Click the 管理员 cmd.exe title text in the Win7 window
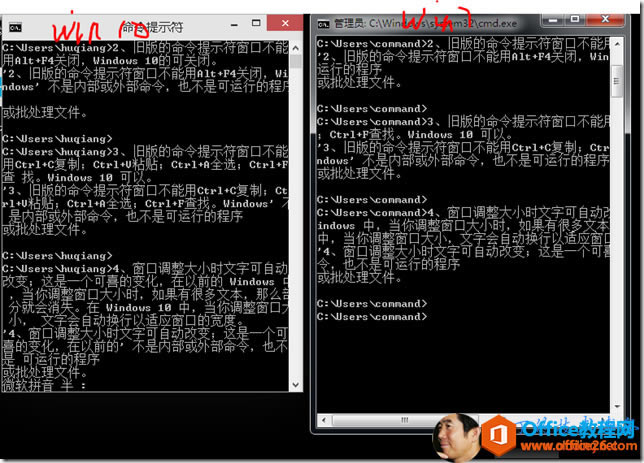 click(426, 23)
